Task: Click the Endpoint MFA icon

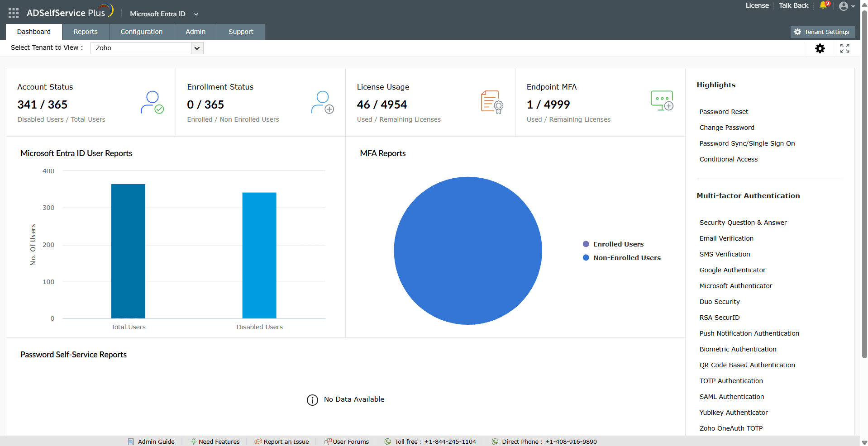Action: pyautogui.click(x=662, y=100)
